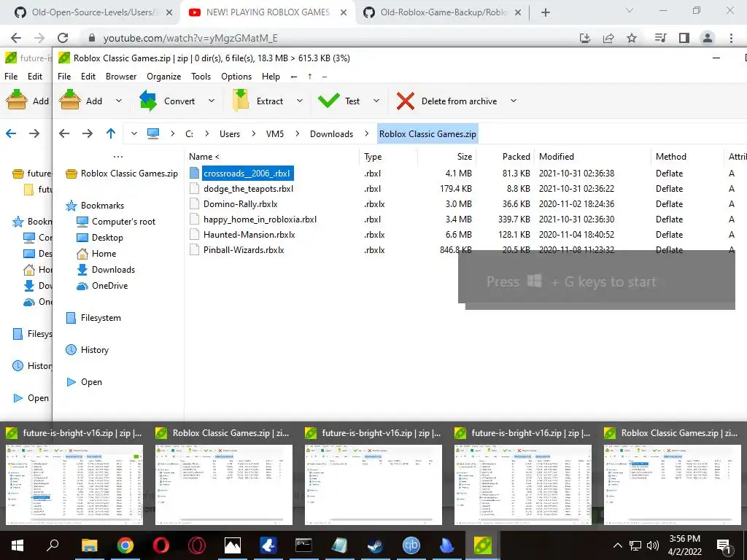Click the Extract toolbar icon
Screen dimensions: 747x560
click(241, 101)
